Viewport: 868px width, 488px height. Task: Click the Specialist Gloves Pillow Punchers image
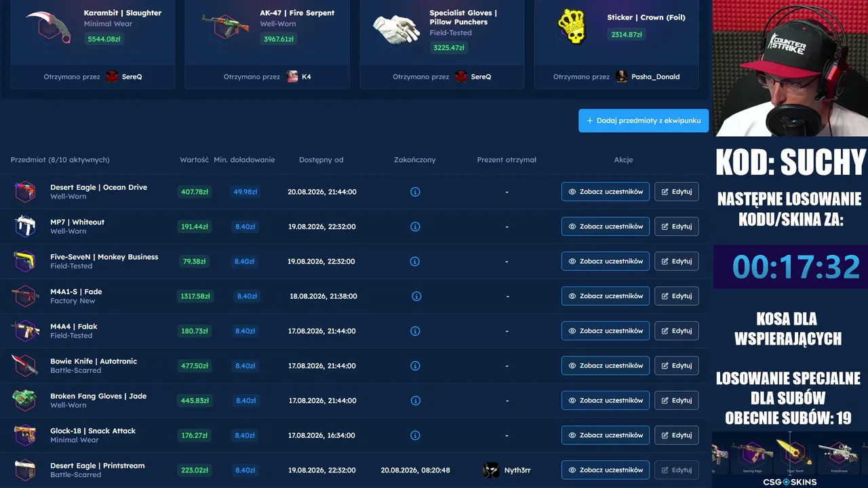pos(397,28)
